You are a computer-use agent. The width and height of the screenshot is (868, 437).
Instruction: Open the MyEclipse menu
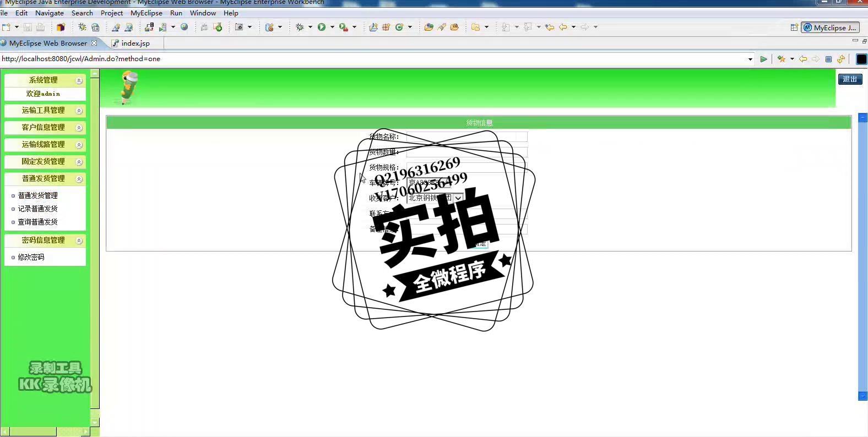click(147, 13)
